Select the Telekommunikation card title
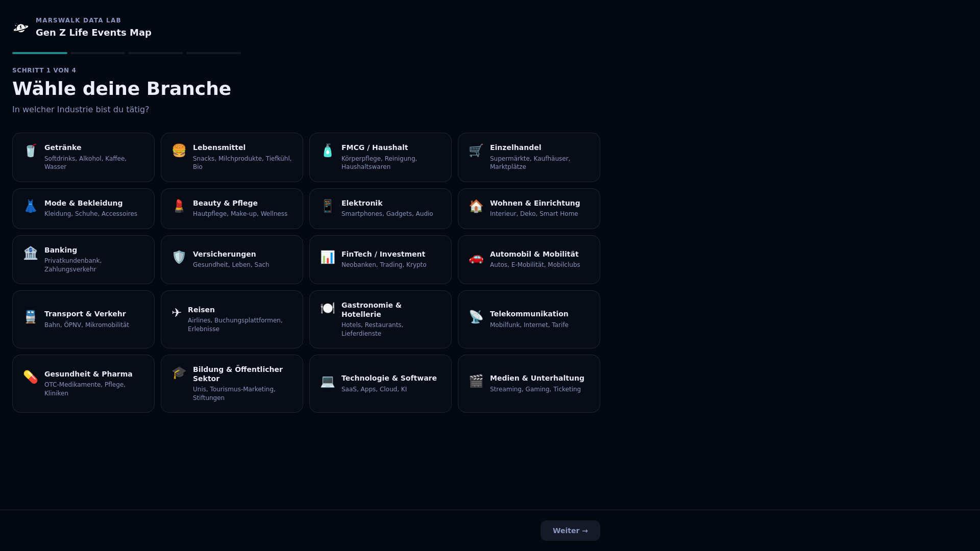980x551 pixels. tap(529, 314)
